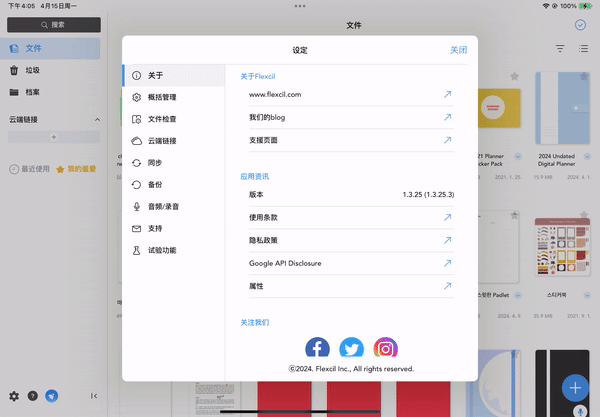
Task: Open the 文件检查 settings tab
Action: [x=174, y=119]
